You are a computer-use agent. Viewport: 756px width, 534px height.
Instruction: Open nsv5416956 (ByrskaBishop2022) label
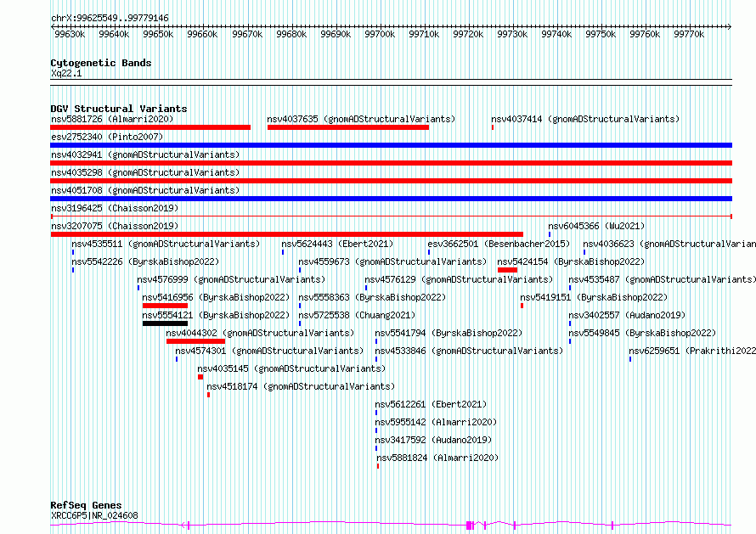(x=216, y=297)
